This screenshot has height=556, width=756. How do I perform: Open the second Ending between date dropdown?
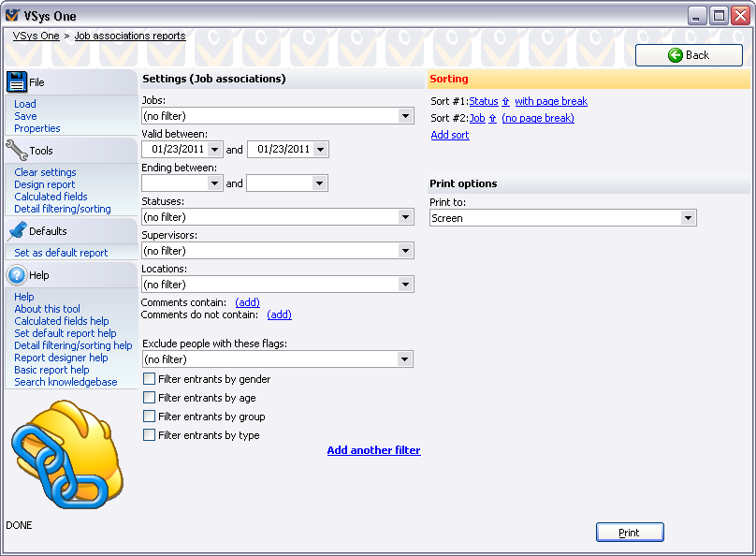319,183
